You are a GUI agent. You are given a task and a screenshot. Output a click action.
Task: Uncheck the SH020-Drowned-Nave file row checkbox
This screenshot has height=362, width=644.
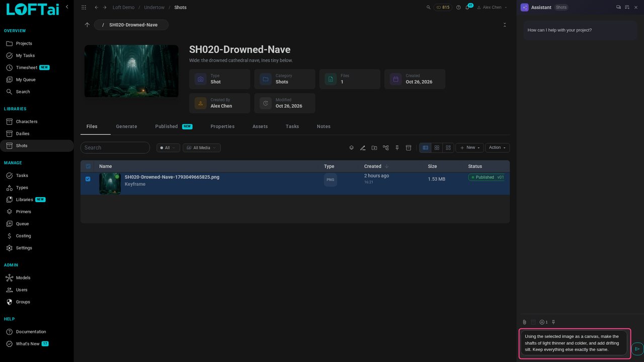[88, 179]
